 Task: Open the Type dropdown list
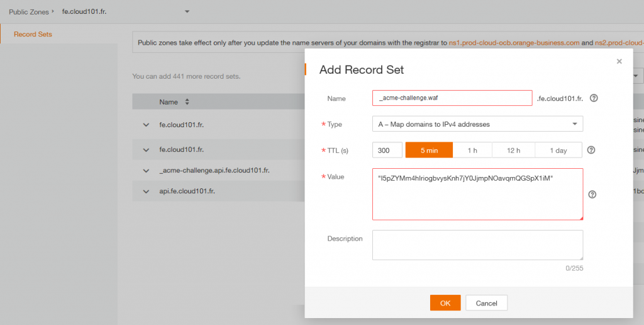tap(478, 124)
